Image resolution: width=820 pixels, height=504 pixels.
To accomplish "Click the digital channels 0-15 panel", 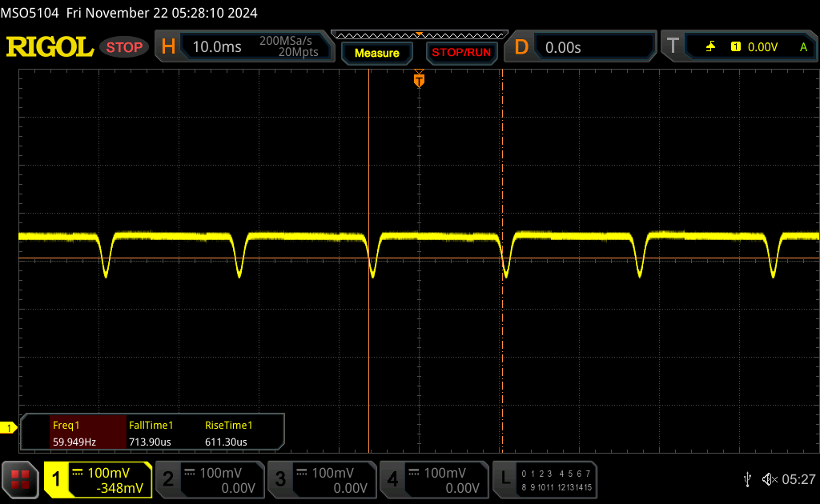I will [x=557, y=480].
